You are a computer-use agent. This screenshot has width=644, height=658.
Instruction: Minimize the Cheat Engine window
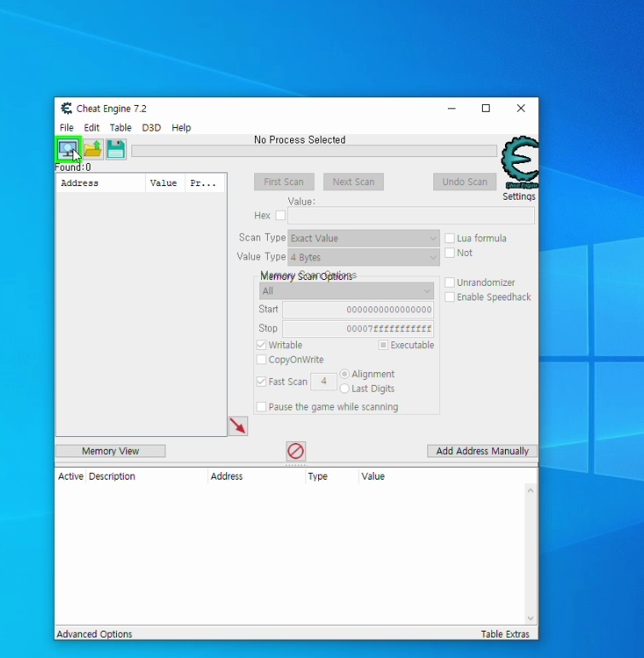451,108
